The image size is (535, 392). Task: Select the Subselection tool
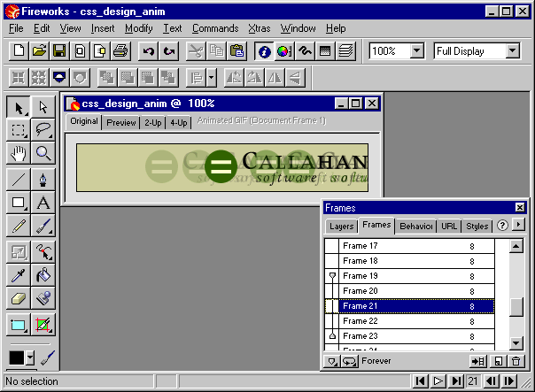43,107
